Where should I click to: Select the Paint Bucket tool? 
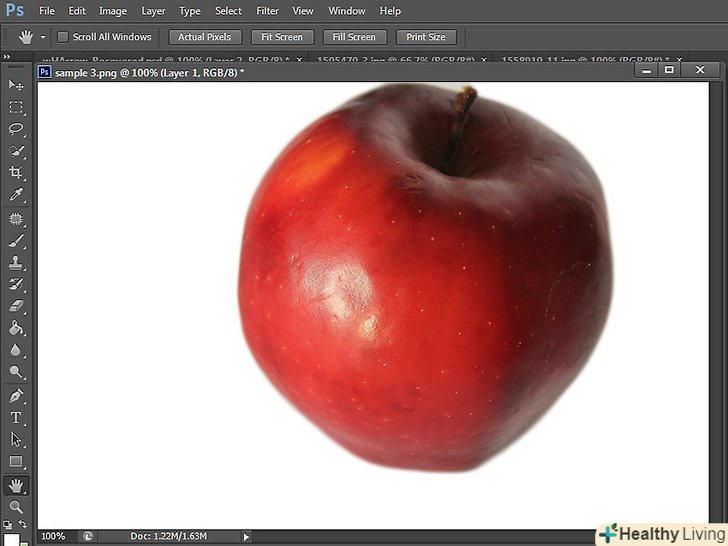pos(16,328)
